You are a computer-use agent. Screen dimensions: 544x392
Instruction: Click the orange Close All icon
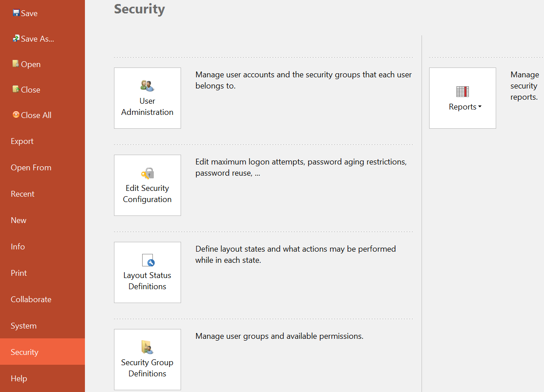pos(16,115)
